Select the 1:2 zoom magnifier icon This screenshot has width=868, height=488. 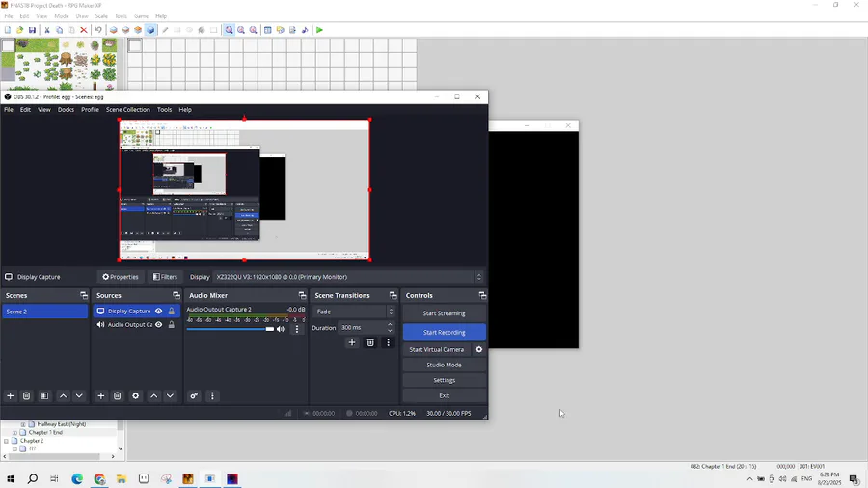(241, 30)
